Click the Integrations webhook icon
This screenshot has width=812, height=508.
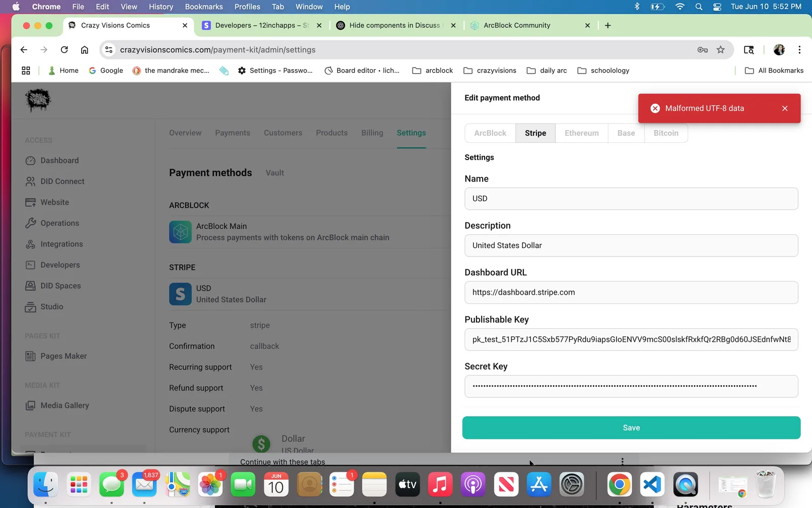30,244
